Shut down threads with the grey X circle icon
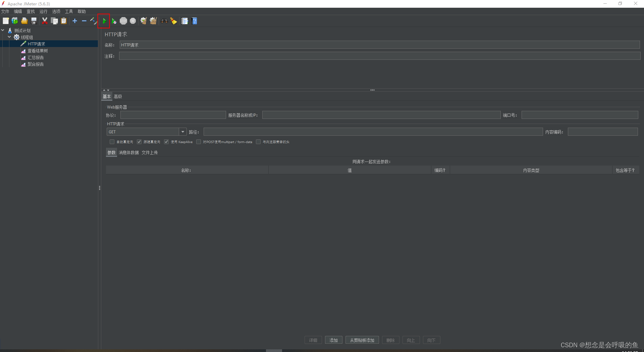The width and height of the screenshot is (644, 352). tap(133, 21)
